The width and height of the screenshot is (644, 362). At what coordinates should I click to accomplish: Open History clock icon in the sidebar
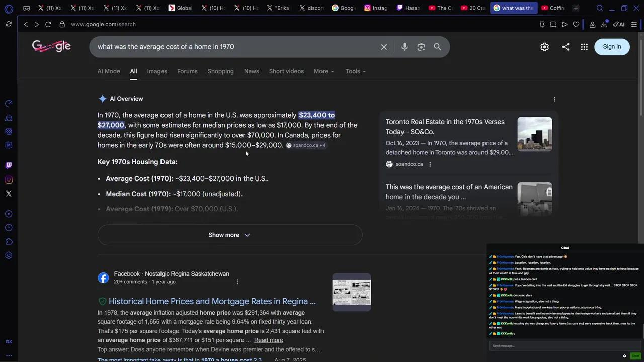9,228
